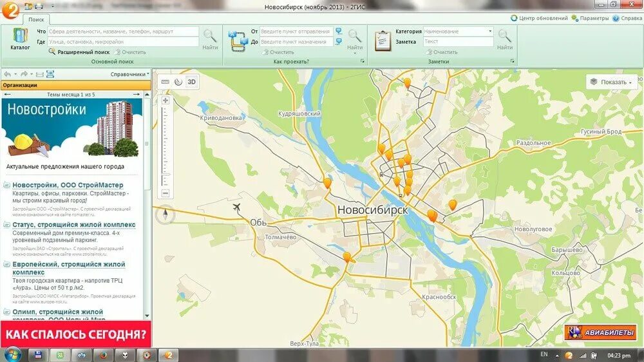The width and height of the screenshot is (644, 362).
Task: Open dropdown under Найти in Как проехать
Action: pos(355,53)
